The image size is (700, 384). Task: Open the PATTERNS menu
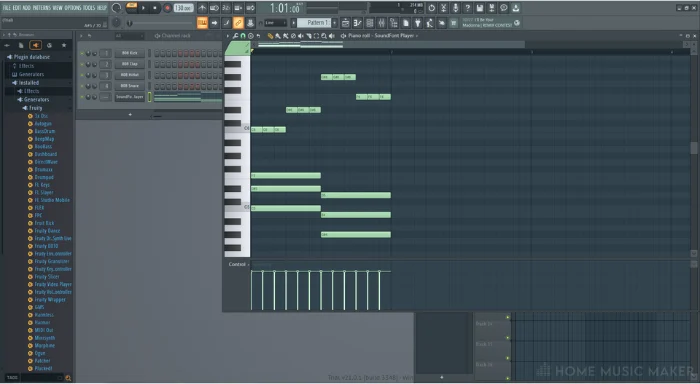point(41,8)
